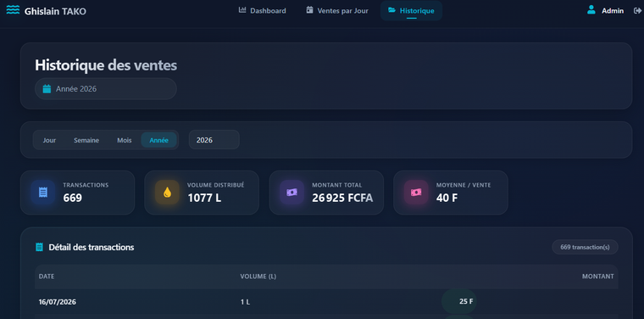Click the logout arrow icon next to Admin
This screenshot has width=644, height=319.
637,11
